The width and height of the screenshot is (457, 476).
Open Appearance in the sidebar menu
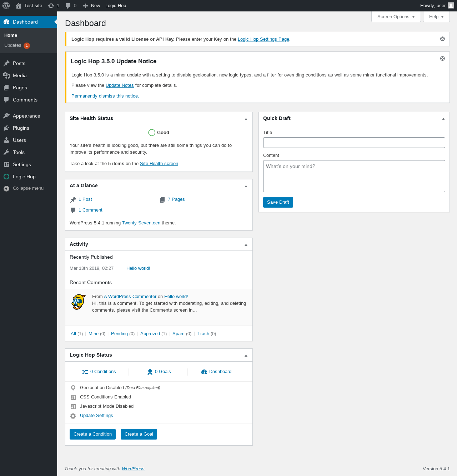[x=29, y=116]
